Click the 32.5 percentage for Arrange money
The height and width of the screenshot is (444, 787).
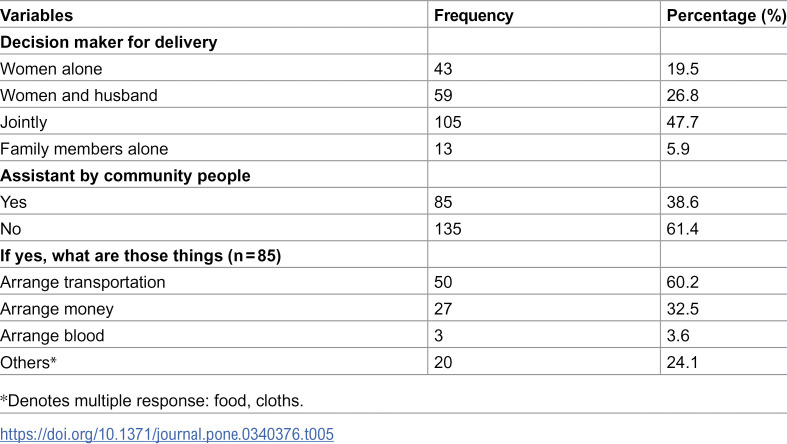coord(682,309)
